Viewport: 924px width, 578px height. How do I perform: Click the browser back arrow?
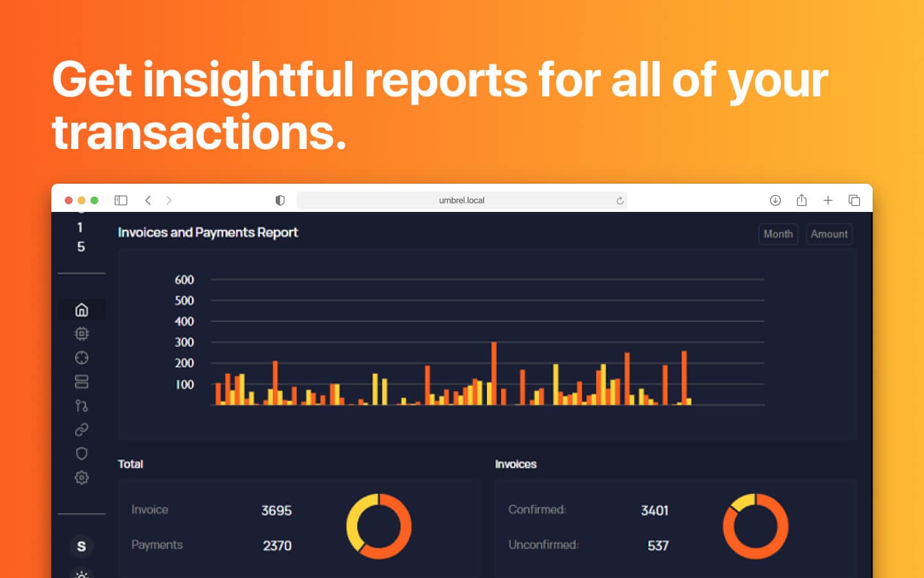(x=148, y=200)
